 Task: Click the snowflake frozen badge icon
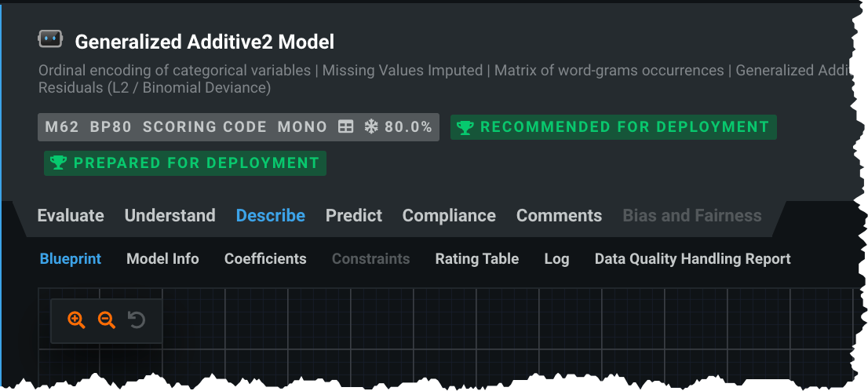[x=371, y=127]
